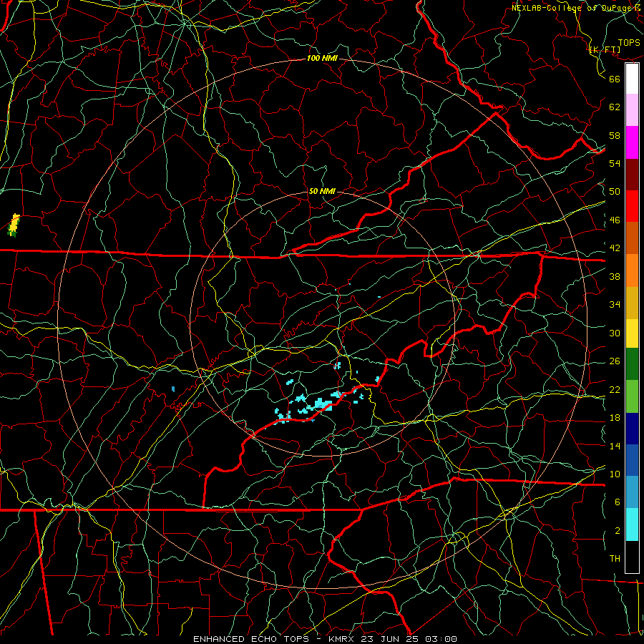Click the legend value "10"
The height and width of the screenshot is (644, 644).
pyautogui.click(x=615, y=474)
